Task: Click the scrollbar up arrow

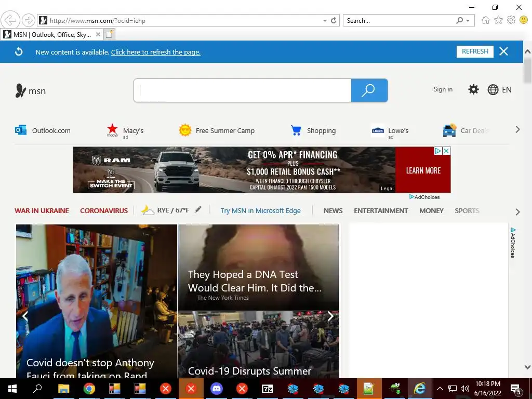Action: pos(527,52)
